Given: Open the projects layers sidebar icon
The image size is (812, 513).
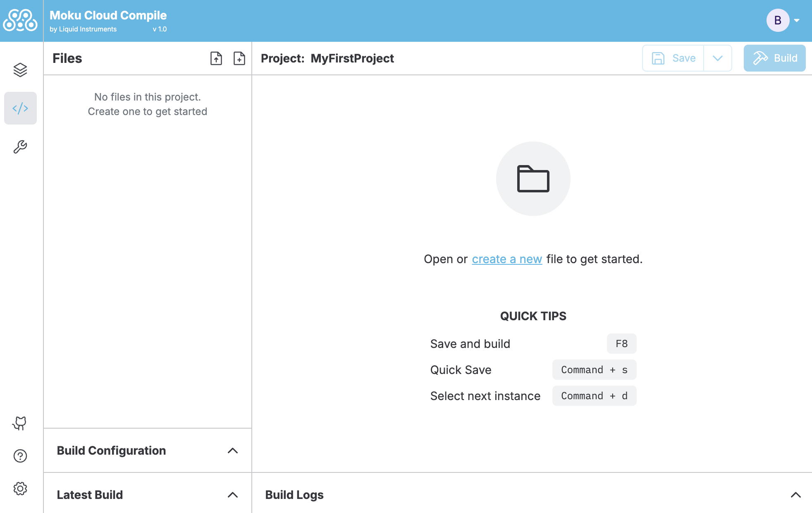Looking at the screenshot, I should [x=20, y=70].
